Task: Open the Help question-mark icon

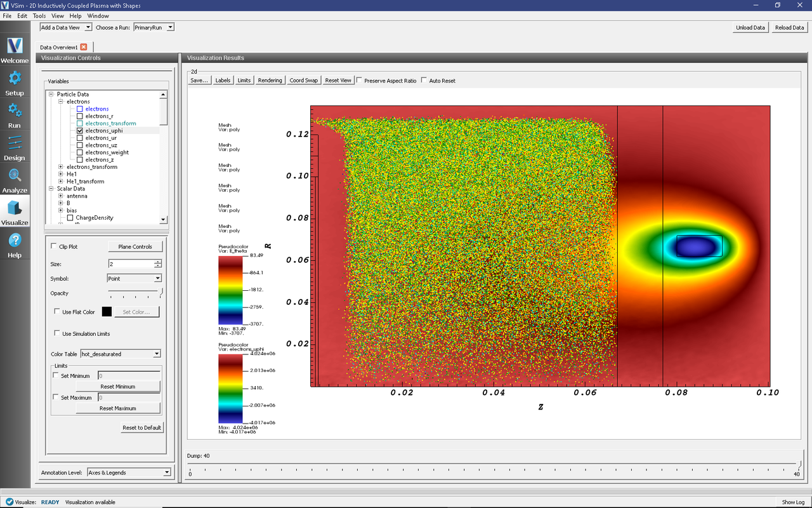Action: (15, 240)
